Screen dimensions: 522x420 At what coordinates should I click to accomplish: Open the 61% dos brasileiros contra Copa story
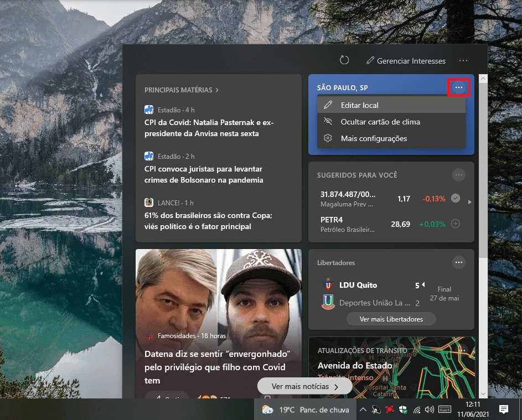[x=208, y=221]
